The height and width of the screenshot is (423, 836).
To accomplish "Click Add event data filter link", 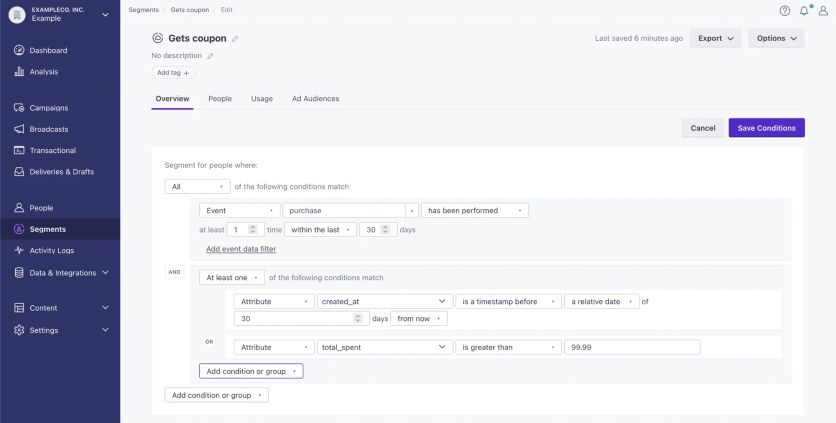I will click(x=241, y=249).
